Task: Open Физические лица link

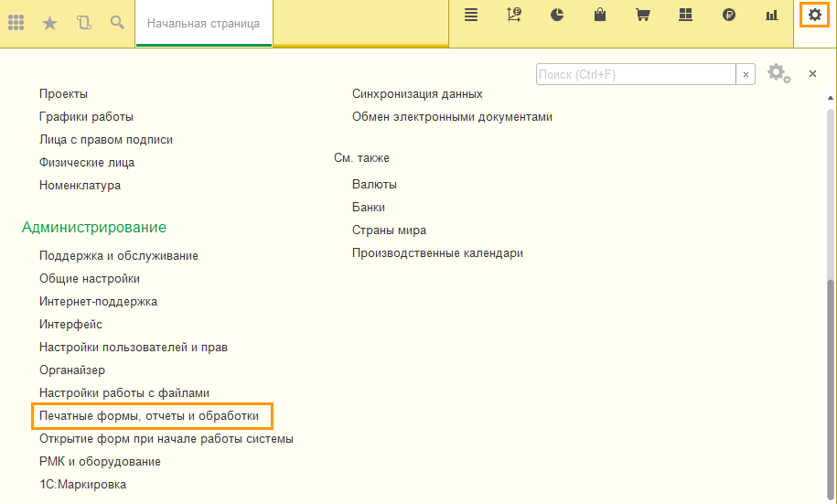Action: pyautogui.click(x=87, y=163)
